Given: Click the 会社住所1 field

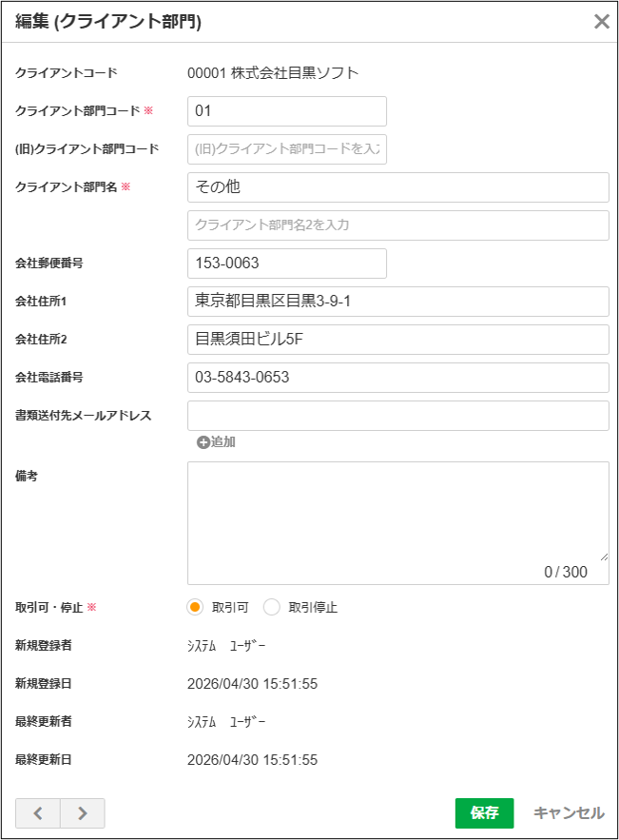Looking at the screenshot, I should [x=398, y=302].
